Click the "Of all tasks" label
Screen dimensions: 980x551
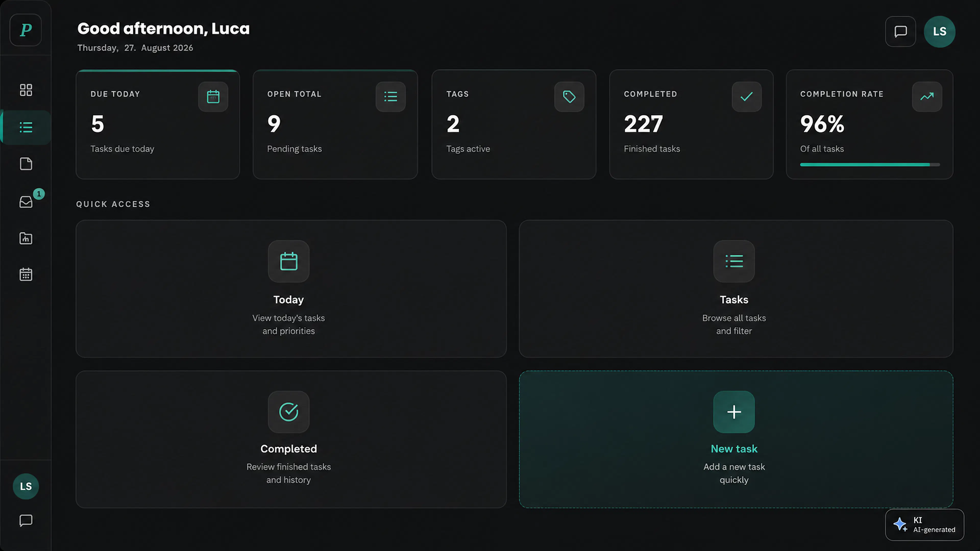click(x=822, y=149)
